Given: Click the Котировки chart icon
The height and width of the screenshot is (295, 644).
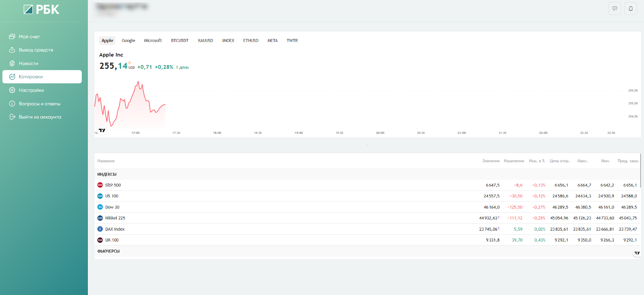Looking at the screenshot, I should [12, 77].
